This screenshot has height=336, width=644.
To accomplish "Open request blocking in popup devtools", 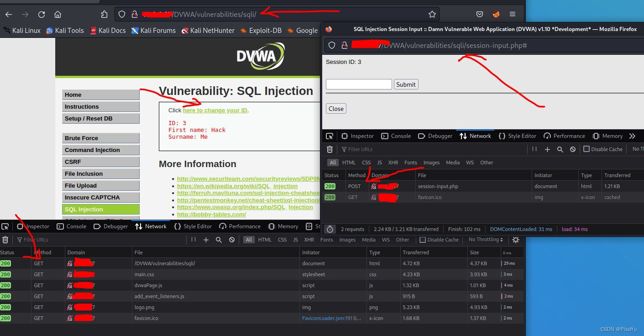I will click(573, 149).
